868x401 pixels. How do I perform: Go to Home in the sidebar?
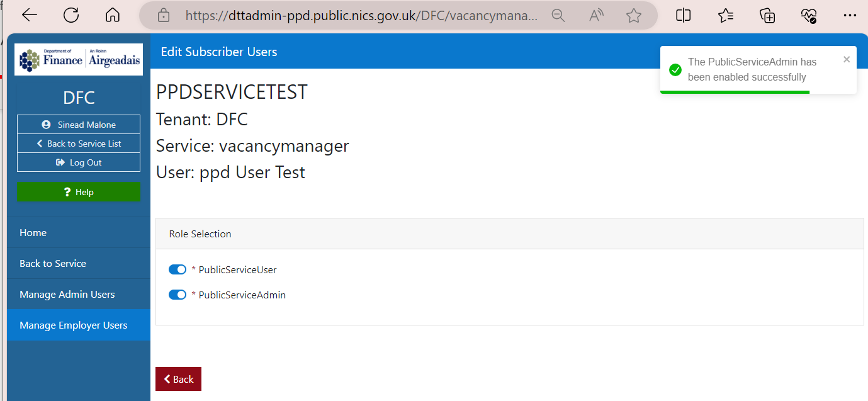coord(79,232)
